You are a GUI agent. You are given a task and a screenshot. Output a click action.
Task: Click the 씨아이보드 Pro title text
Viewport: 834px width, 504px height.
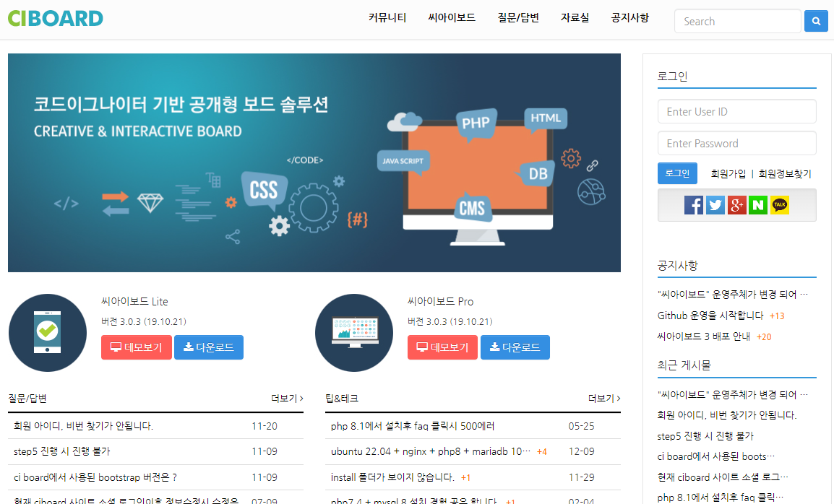(440, 301)
